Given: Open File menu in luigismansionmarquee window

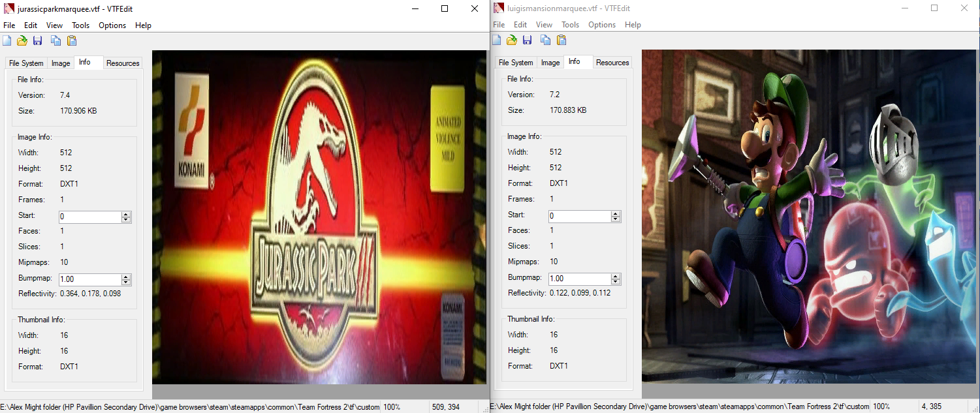Looking at the screenshot, I should click(499, 25).
